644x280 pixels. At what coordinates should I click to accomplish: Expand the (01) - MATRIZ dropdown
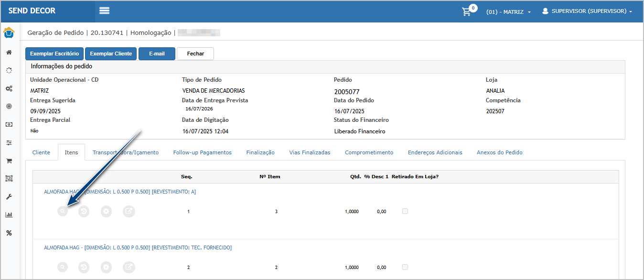pos(508,11)
